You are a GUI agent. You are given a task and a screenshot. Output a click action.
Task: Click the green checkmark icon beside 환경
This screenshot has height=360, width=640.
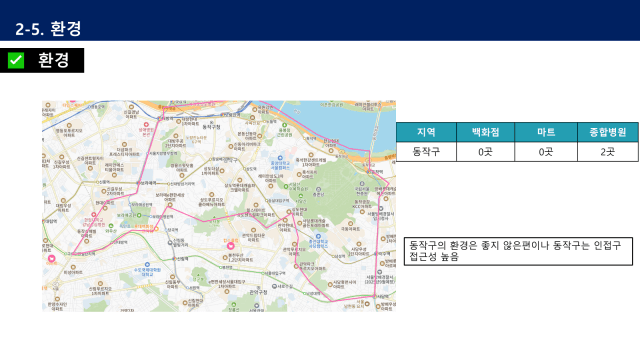tap(16, 60)
